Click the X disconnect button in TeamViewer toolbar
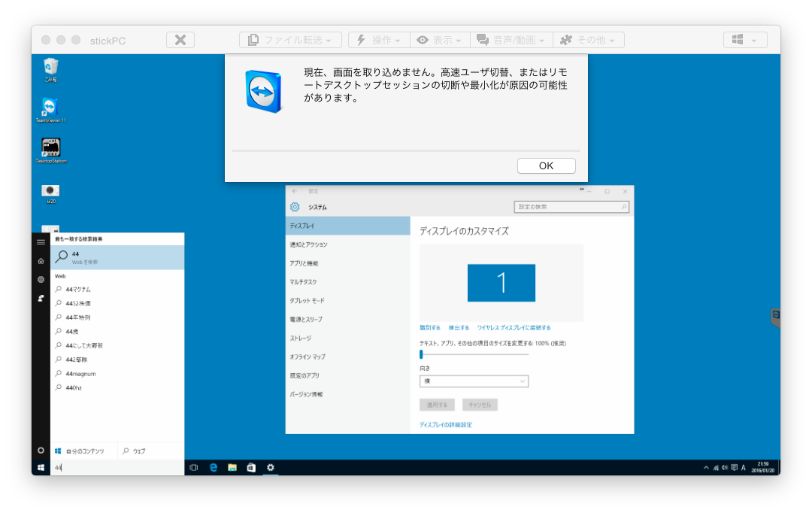Viewport: 812px width, 513px height. point(180,40)
